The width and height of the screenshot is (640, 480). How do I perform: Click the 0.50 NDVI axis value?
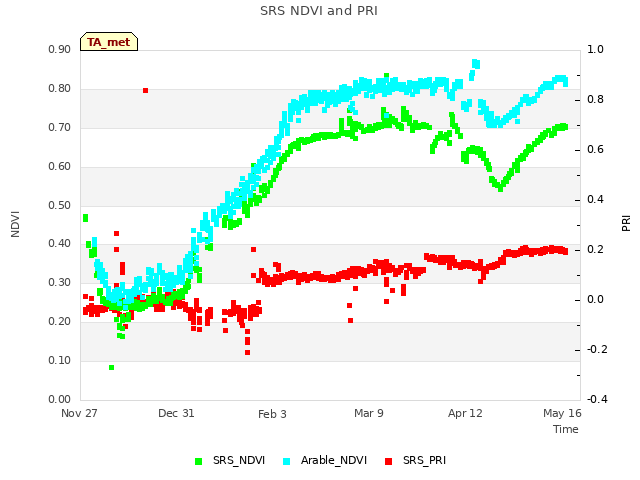(x=60, y=205)
